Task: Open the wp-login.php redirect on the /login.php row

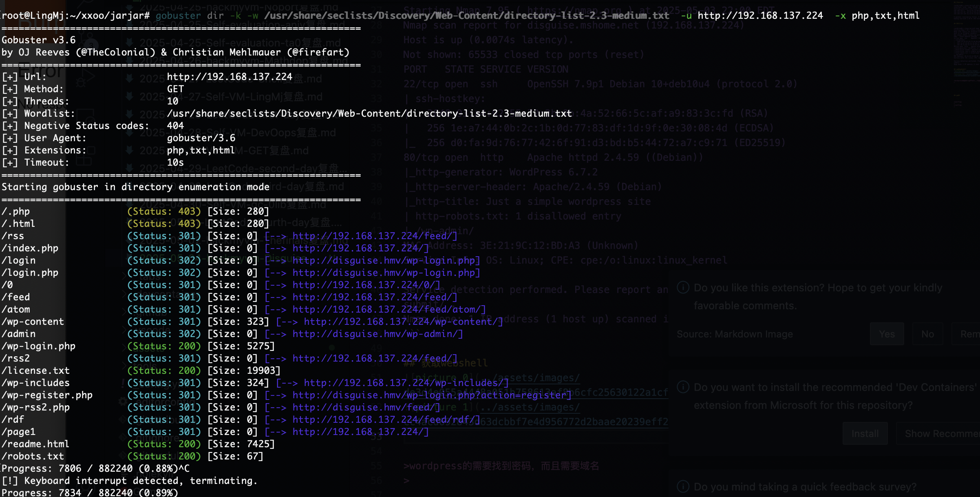Action: [384, 273]
